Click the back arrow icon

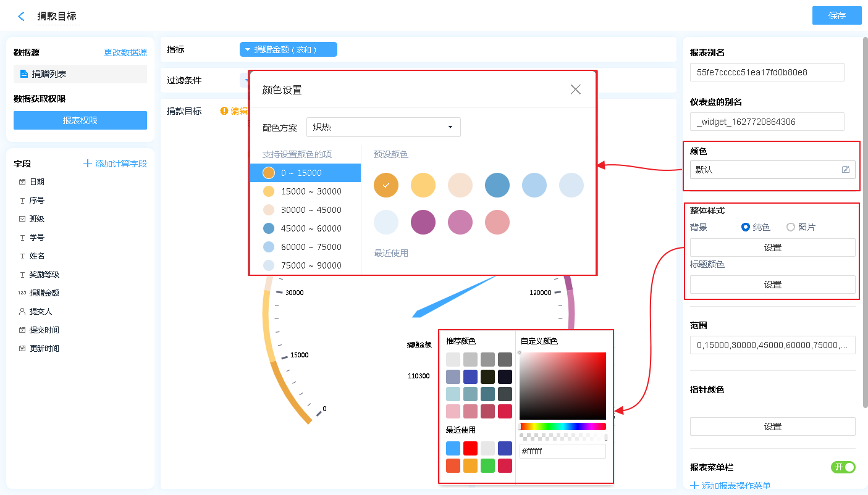coord(22,17)
